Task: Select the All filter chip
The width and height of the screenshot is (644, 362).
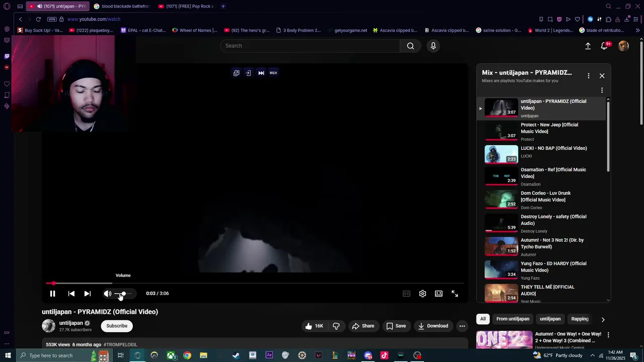Action: pyautogui.click(x=483, y=319)
